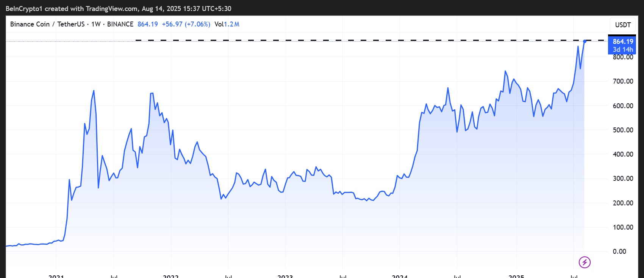
Task: Click the BINANCE exchange label
Action: (x=120, y=24)
